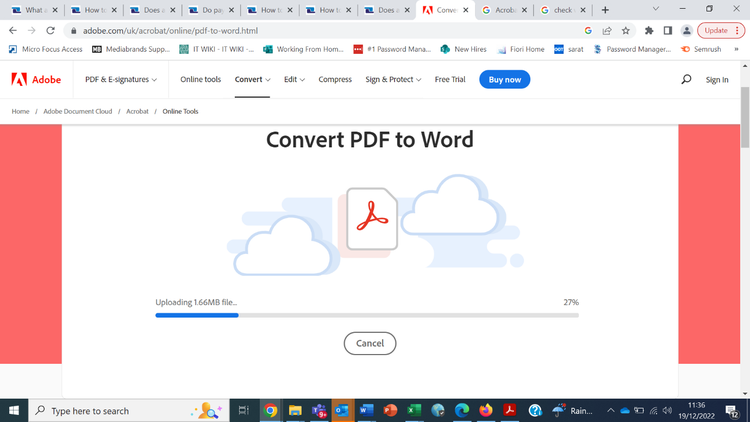This screenshot has height=422, width=750.
Task: Click Sign In link
Action: [717, 79]
